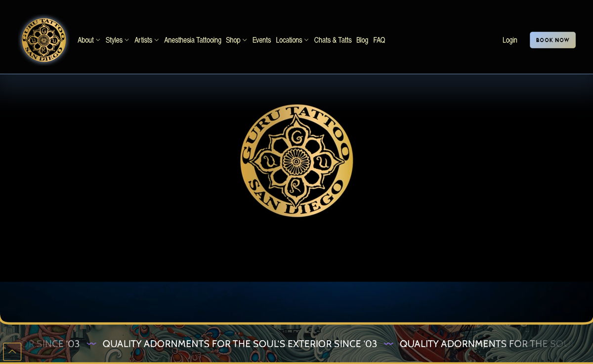Click the scroll-to-top arrow button
This screenshot has height=364, width=593.
click(12, 352)
